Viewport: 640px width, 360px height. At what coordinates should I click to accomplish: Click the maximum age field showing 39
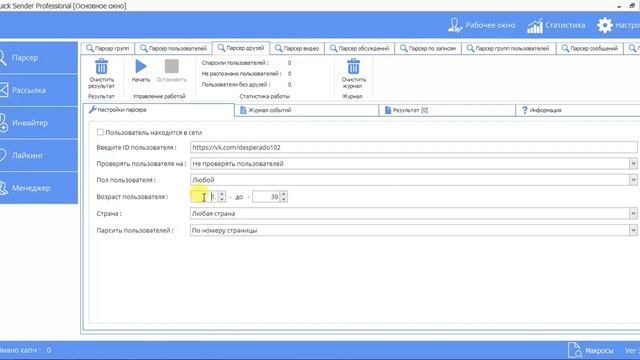pyautogui.click(x=266, y=197)
